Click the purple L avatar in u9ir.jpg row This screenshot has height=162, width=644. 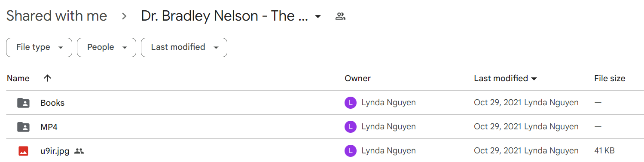pos(351,151)
